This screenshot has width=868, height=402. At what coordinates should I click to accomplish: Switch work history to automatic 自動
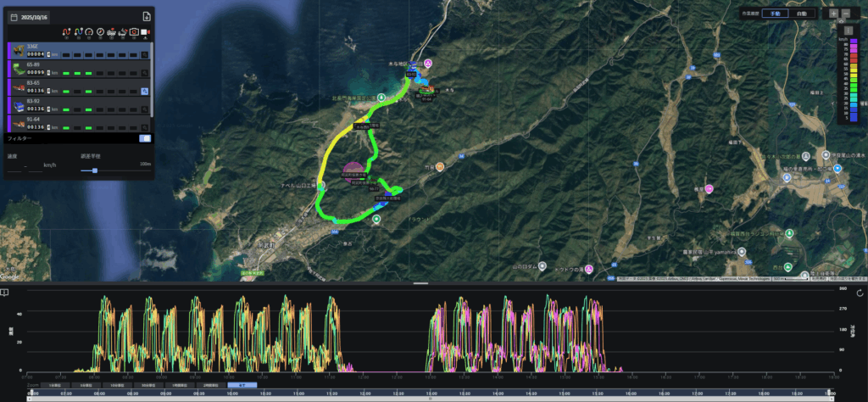tap(802, 14)
